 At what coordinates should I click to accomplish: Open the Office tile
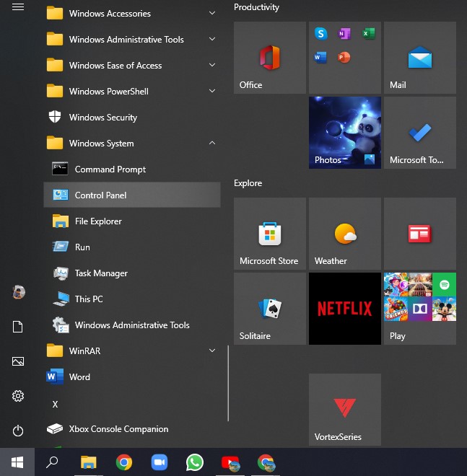pos(270,58)
